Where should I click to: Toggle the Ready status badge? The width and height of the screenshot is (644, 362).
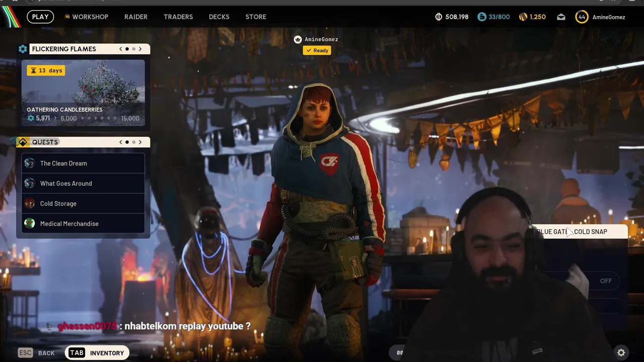pos(317,50)
